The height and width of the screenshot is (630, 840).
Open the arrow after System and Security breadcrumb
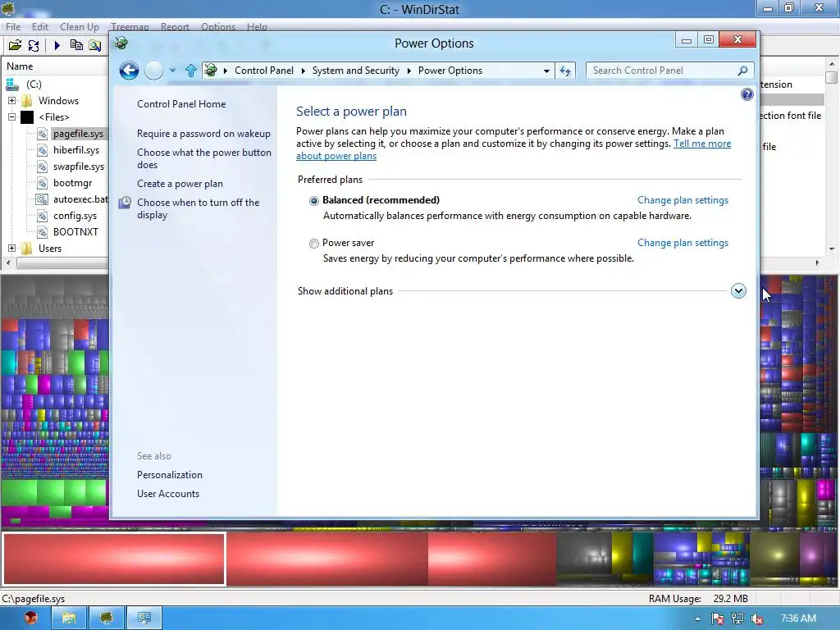[x=409, y=71]
